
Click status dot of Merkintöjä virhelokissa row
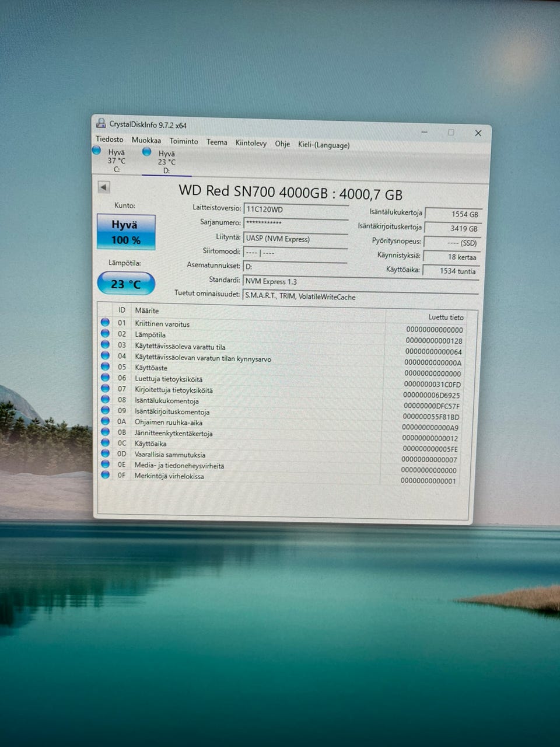click(x=105, y=474)
